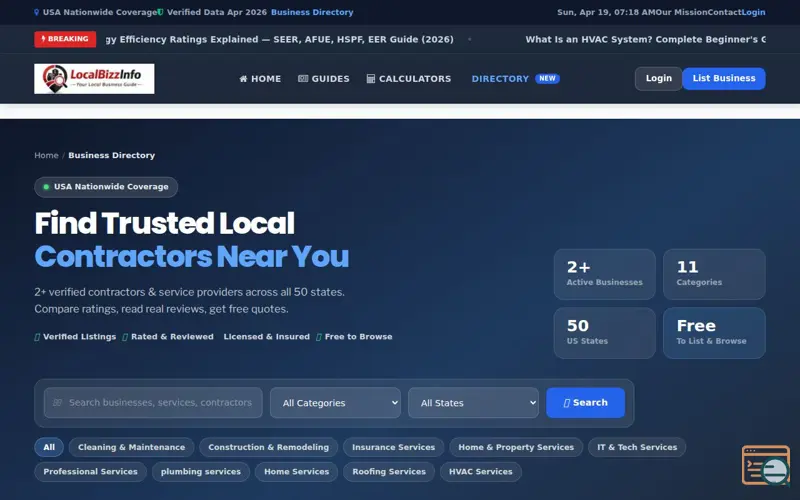Filter by HVAC Services
The height and width of the screenshot is (500, 800).
481,472
